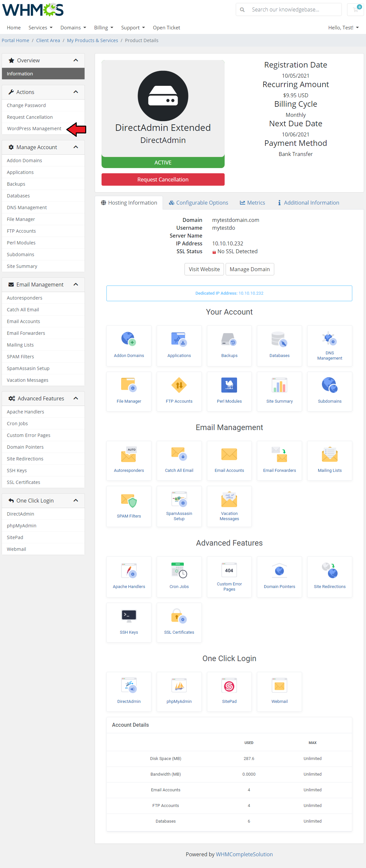366x868 pixels.
Task: Launch the phpMyAdmin one click login tile
Action: coord(179,692)
